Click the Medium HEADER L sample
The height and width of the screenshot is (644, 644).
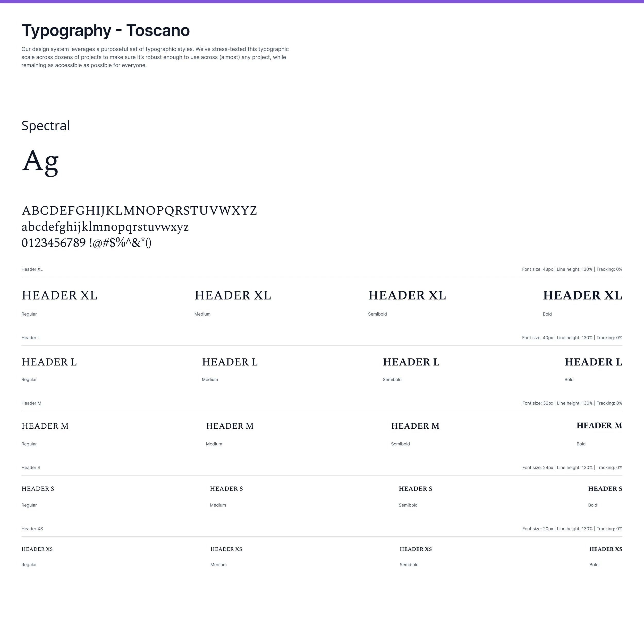230,362
